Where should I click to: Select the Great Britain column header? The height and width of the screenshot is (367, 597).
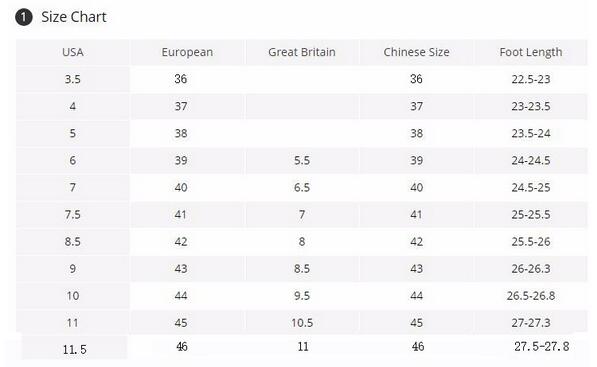click(302, 52)
